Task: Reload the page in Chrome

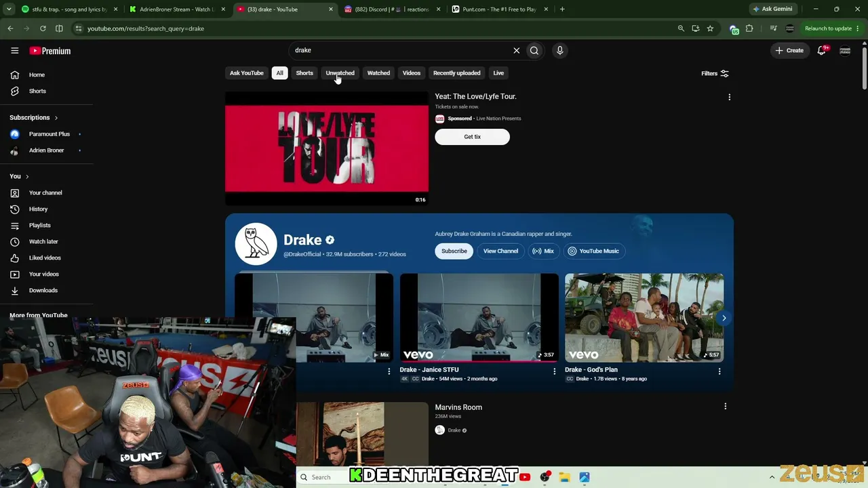Action: click(x=43, y=28)
